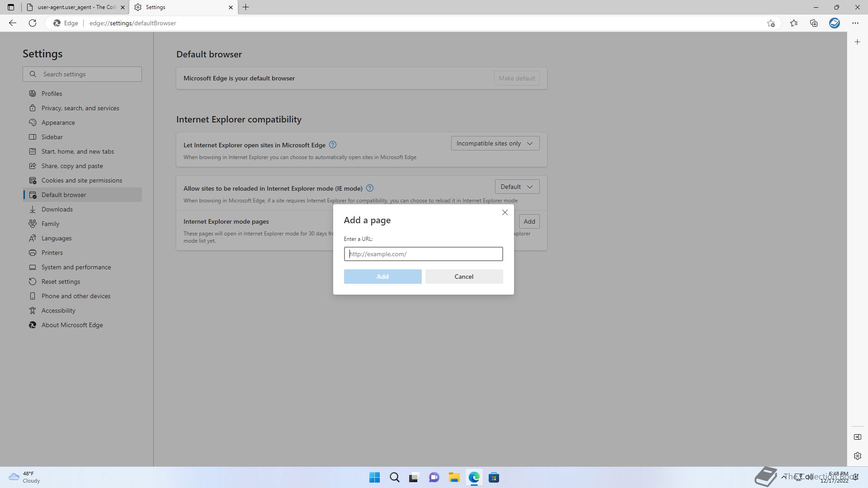Open Microsoft Store from the taskbar
This screenshot has width=868, height=488.
494,478
